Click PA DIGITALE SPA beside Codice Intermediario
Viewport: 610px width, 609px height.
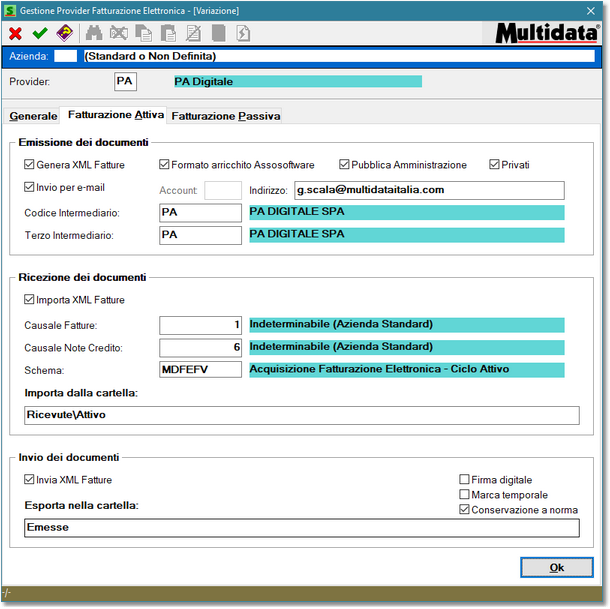407,212
